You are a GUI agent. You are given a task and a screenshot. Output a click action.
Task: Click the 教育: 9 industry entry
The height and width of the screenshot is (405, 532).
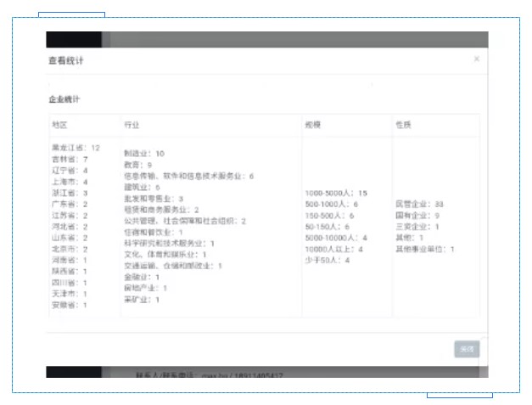tap(137, 165)
